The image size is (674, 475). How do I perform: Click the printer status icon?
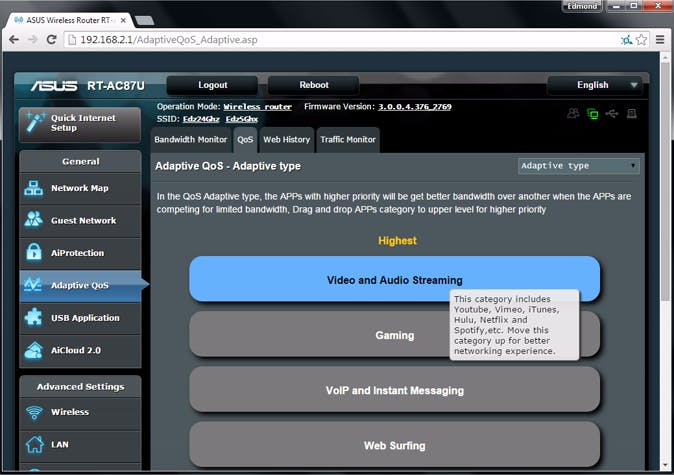pos(631,113)
